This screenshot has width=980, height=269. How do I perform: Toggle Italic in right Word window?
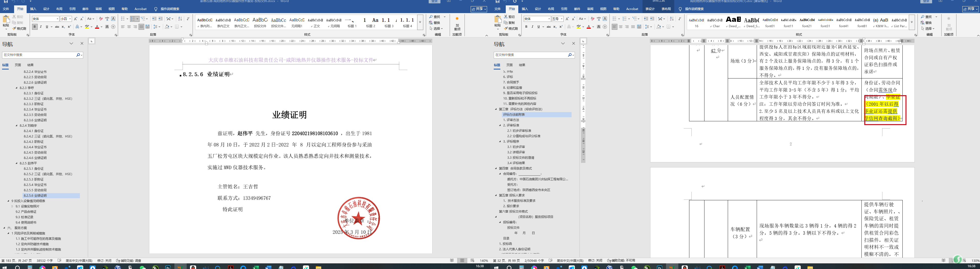coord(532,27)
